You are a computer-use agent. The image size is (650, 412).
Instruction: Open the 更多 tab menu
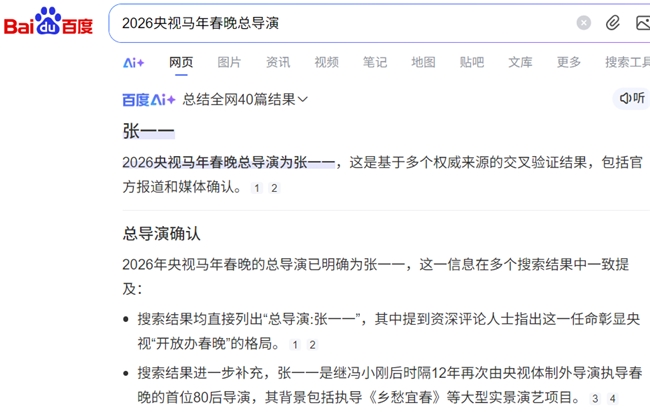(569, 62)
